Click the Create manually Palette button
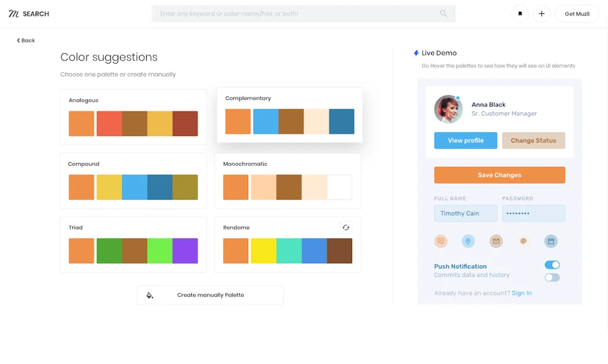This screenshot has width=608, height=364. tap(210, 295)
